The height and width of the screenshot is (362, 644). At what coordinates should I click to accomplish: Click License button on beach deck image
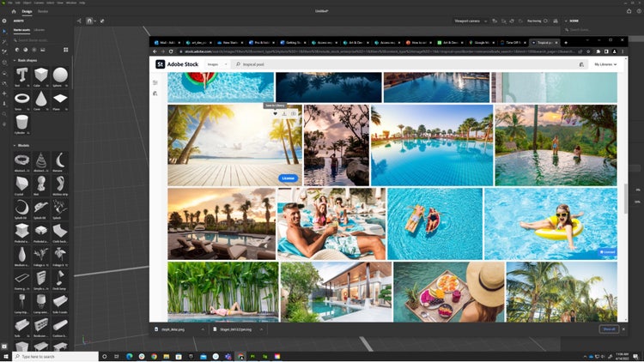click(x=288, y=178)
